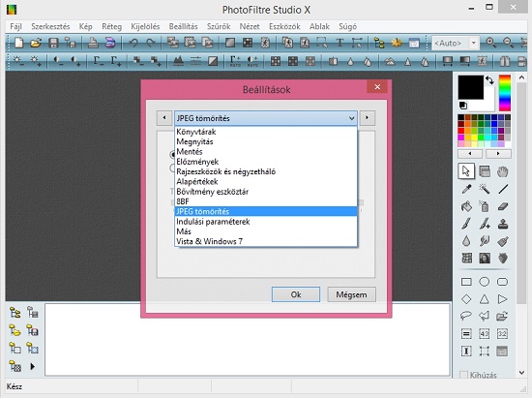Choose the 4:3 ratio selection icon

[x=485, y=333]
